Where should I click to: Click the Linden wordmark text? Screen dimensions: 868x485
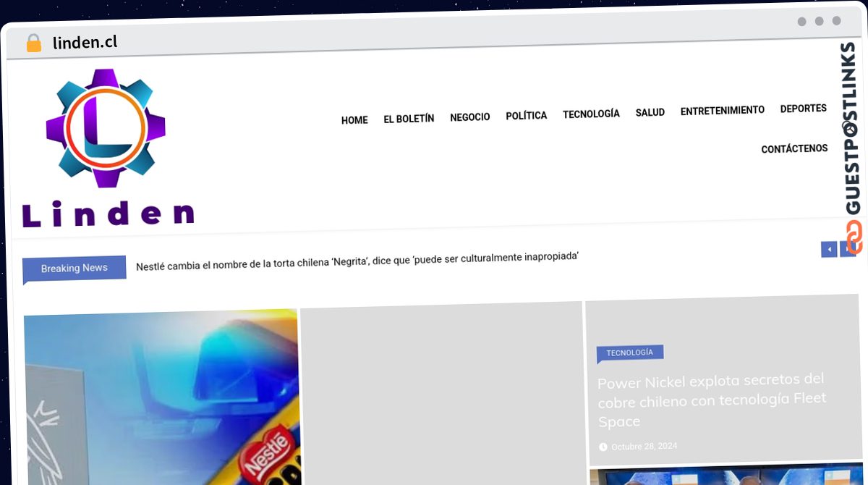109,214
